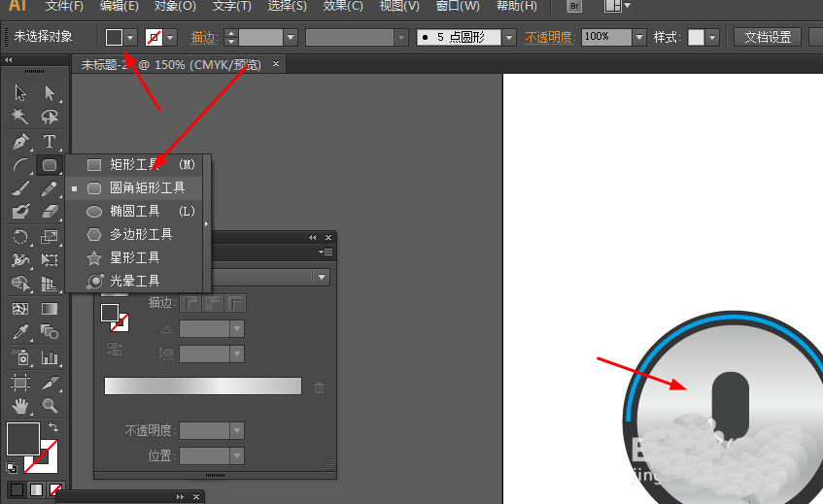The width and height of the screenshot is (823, 504).
Task: Select the Blob Brush tool
Action: pyautogui.click(x=20, y=212)
